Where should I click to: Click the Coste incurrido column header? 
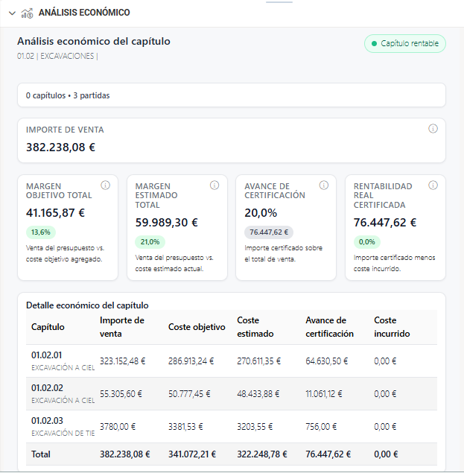[392, 327]
